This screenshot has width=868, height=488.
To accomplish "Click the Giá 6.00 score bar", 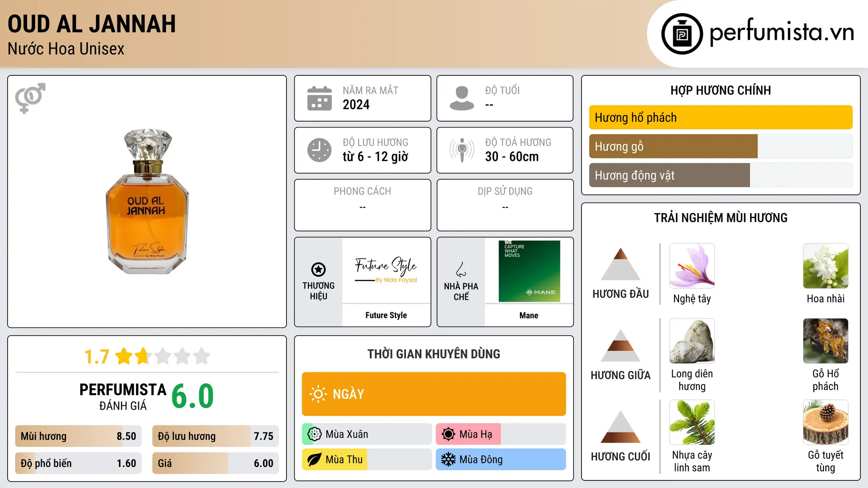I will [215, 463].
